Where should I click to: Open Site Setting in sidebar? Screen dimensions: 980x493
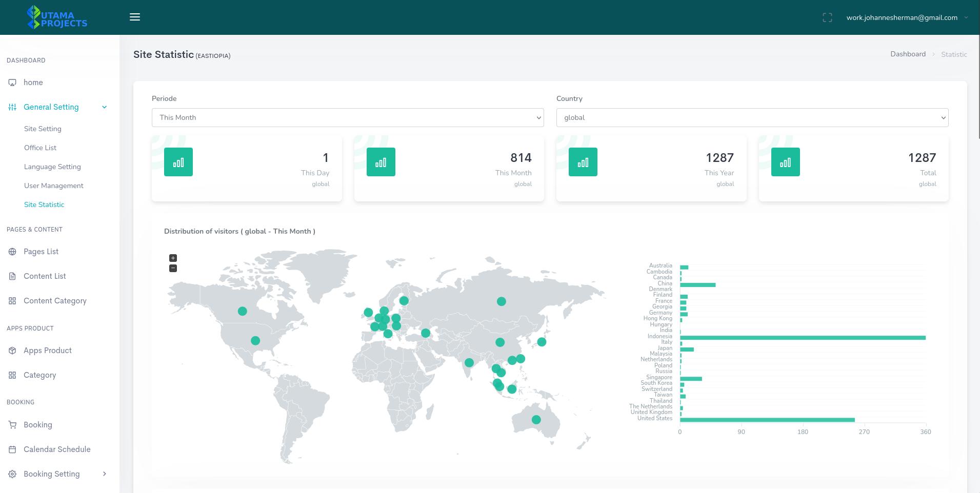[x=43, y=129]
